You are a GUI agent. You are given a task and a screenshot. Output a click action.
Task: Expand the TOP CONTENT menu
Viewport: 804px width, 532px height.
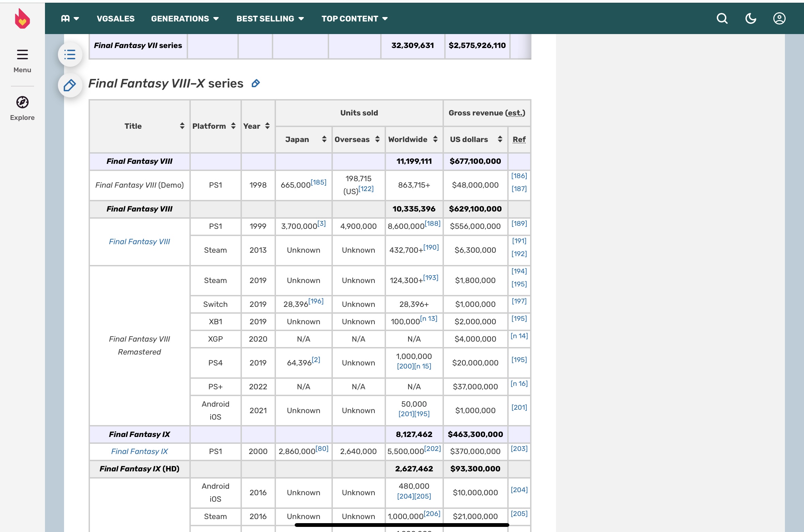(355, 19)
